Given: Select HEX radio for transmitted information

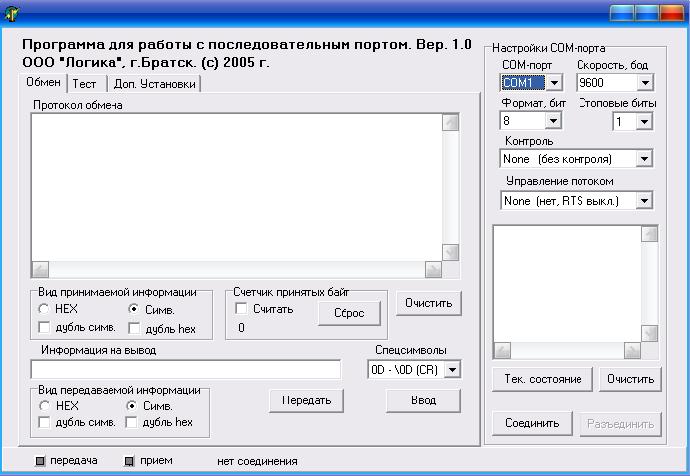Looking at the screenshot, I should click(x=44, y=405).
